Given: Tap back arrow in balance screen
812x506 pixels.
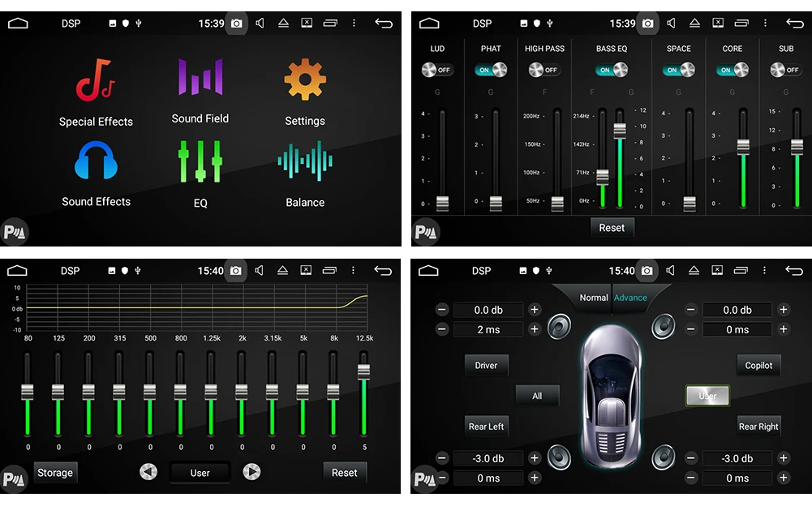Looking at the screenshot, I should pyautogui.click(x=794, y=270).
